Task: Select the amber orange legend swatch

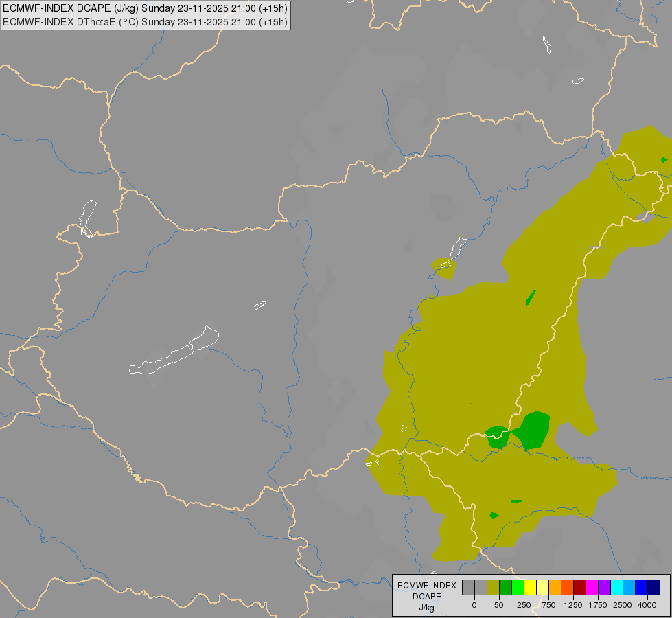Action: coord(555,588)
